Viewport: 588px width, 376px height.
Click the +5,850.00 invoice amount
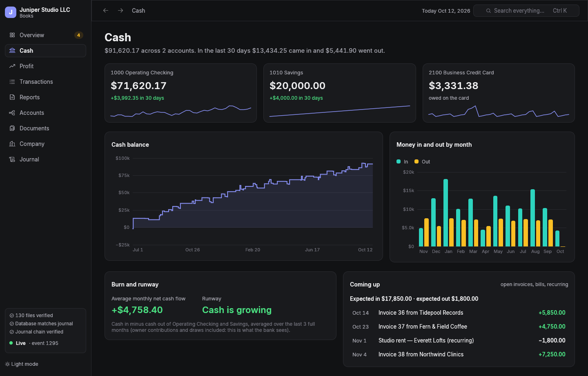coord(552,313)
